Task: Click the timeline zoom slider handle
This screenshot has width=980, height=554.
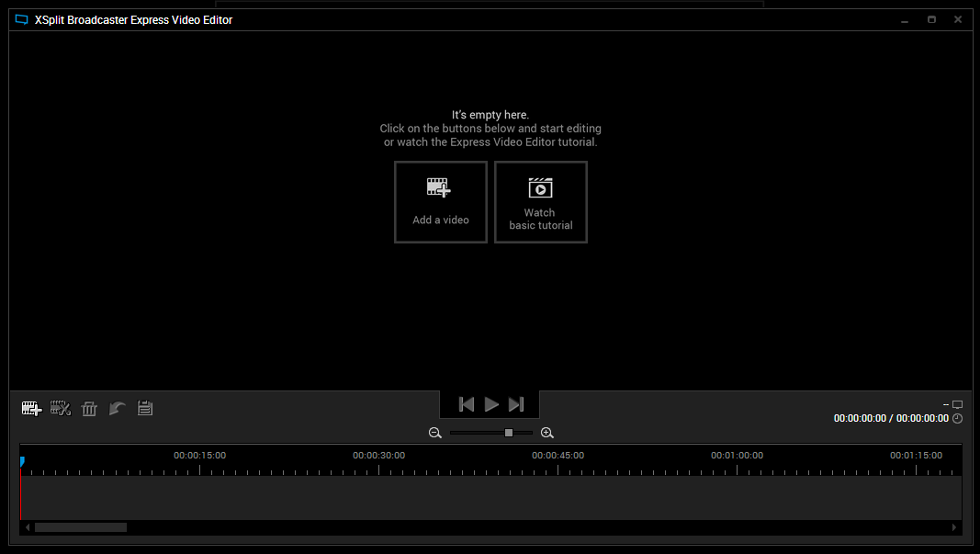Action: (x=509, y=433)
